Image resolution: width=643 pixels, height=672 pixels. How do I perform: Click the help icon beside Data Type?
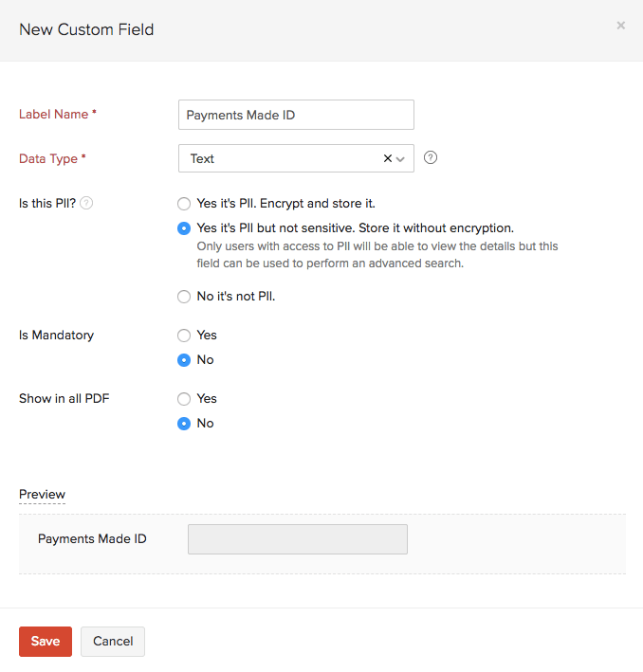(x=431, y=158)
